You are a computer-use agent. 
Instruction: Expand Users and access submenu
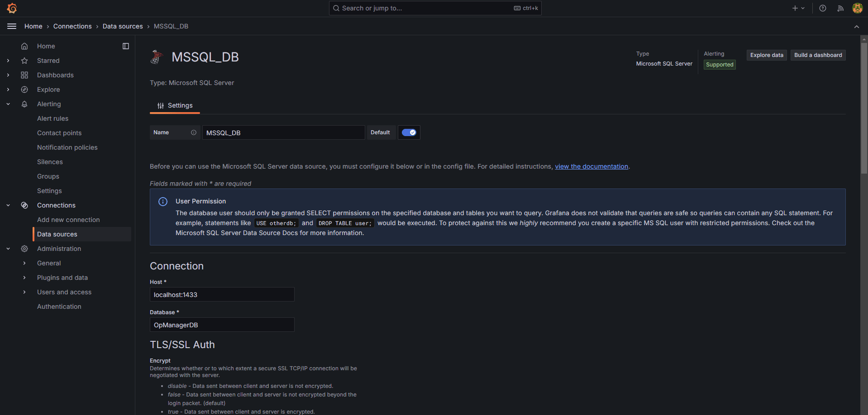(x=24, y=292)
